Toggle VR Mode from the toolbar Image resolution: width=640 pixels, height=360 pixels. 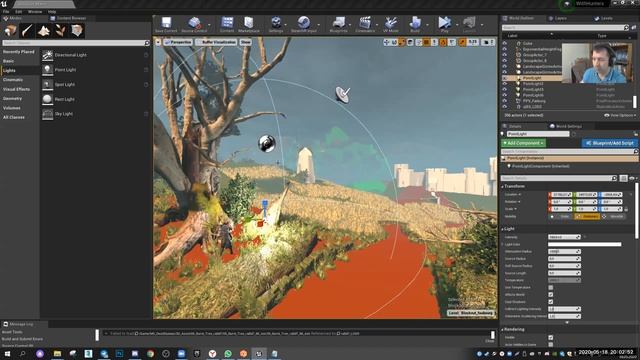click(391, 22)
